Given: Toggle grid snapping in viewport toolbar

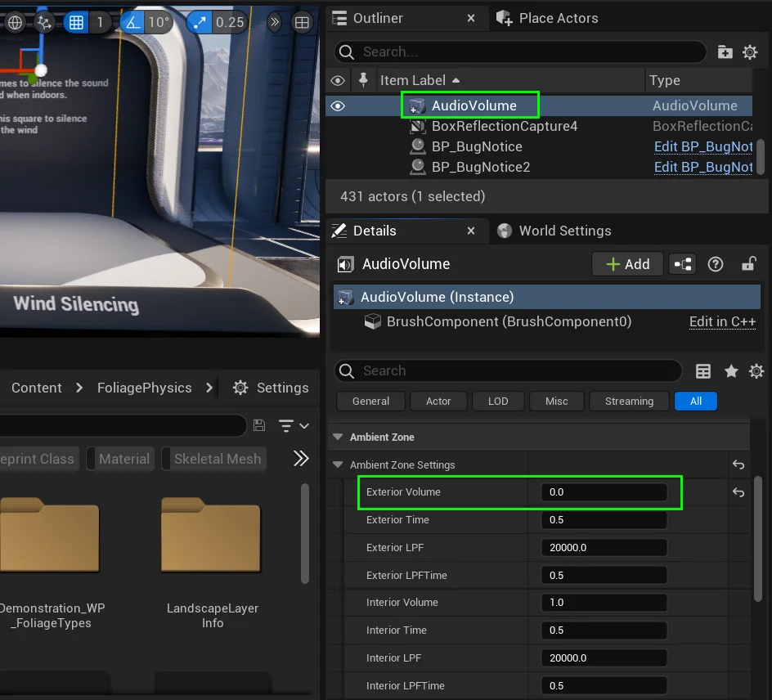Looking at the screenshot, I should pos(76,22).
